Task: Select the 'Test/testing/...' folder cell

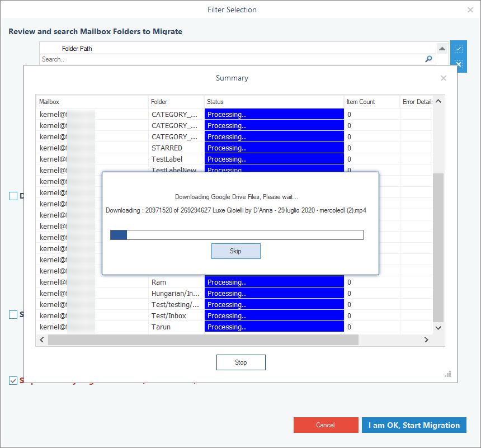Action: [x=176, y=305]
